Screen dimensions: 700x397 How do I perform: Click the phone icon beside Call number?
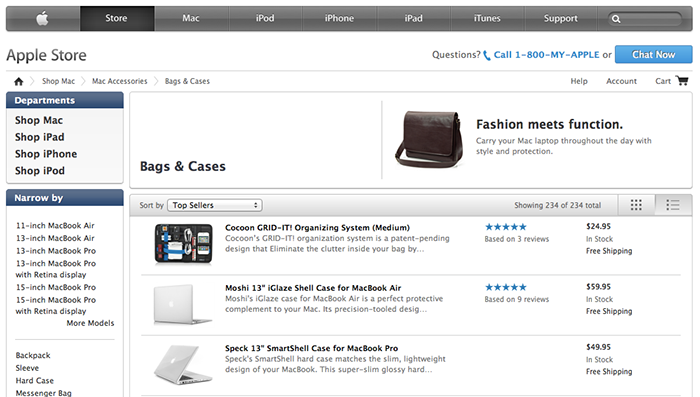[x=487, y=55]
